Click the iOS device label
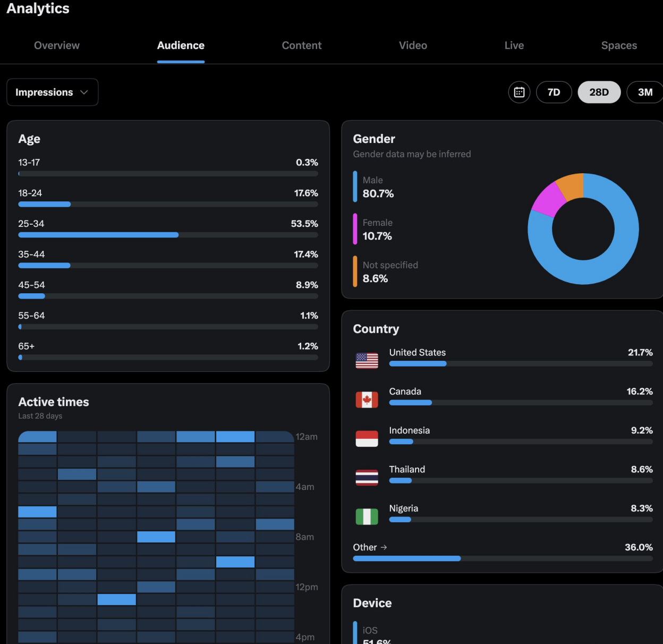This screenshot has height=644, width=663. [370, 630]
